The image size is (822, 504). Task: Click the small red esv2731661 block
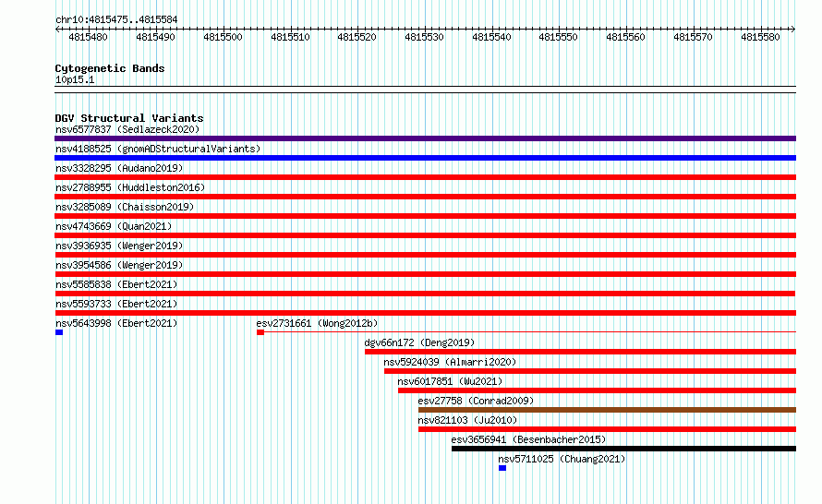pos(260,332)
